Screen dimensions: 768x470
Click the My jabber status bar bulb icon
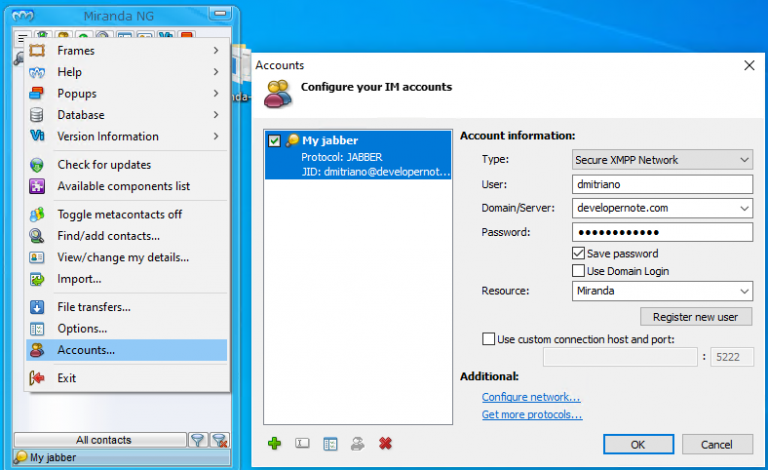coord(21,457)
